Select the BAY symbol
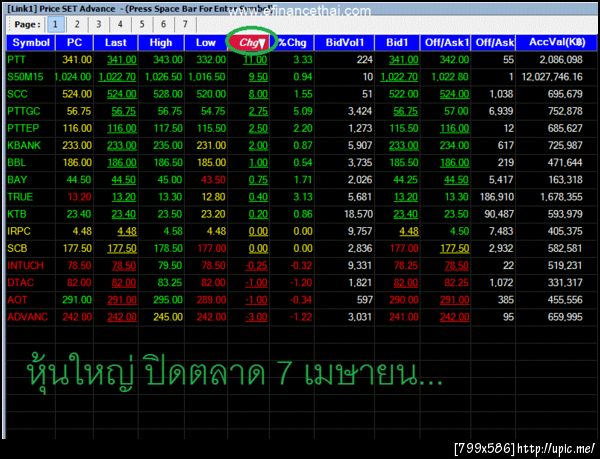Image resolution: width=600 pixels, height=459 pixels. (17, 180)
